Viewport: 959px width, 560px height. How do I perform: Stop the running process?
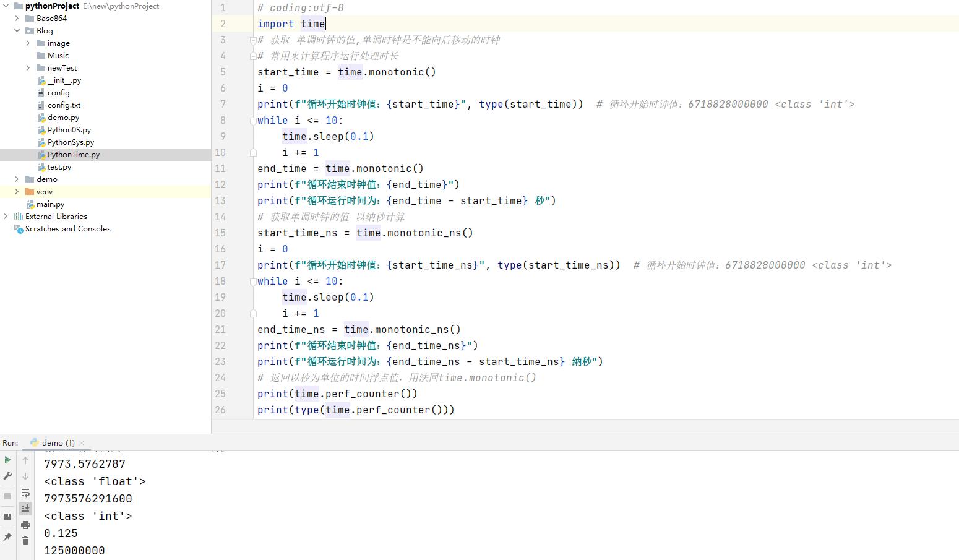tap(7, 496)
